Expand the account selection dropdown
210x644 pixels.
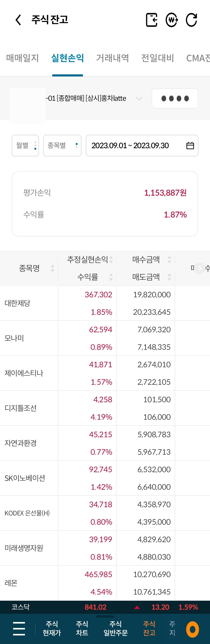139,99
